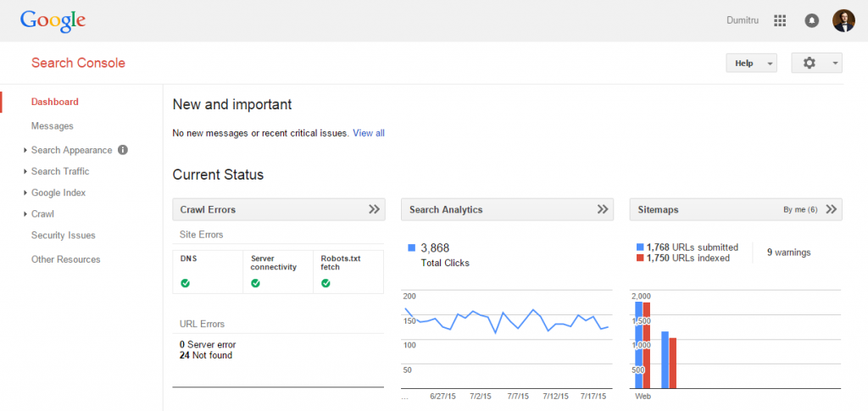Open Search Analytics double-arrow icon

coord(603,209)
